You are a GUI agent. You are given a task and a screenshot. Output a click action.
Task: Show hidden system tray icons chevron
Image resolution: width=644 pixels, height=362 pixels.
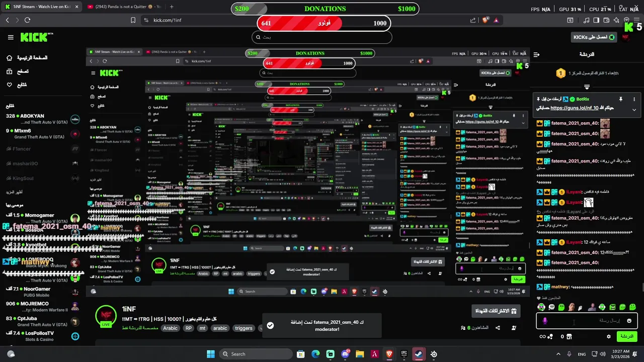[558, 354]
